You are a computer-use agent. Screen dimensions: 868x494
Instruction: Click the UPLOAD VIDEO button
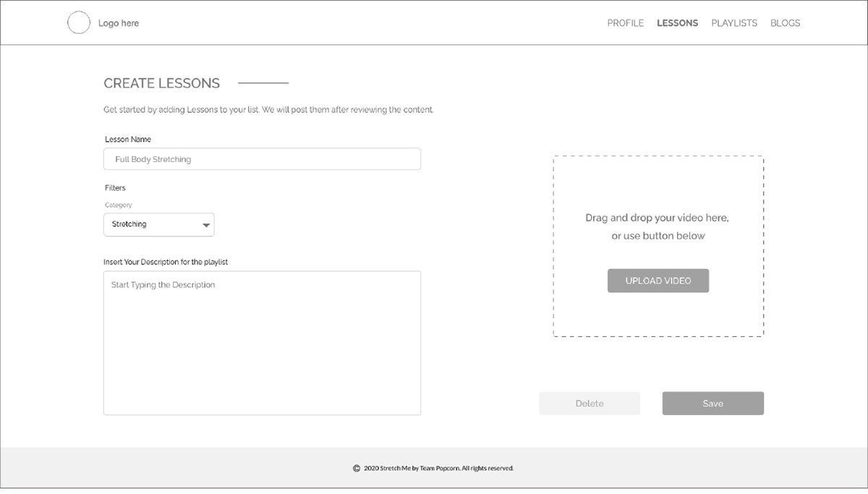coord(658,281)
